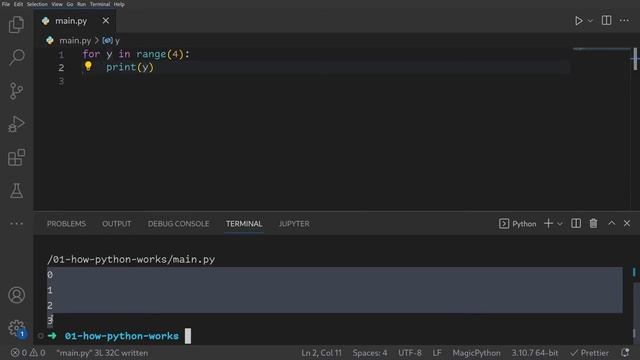Select Python interpreter 3.10.7 64-bit

[x=535, y=353]
